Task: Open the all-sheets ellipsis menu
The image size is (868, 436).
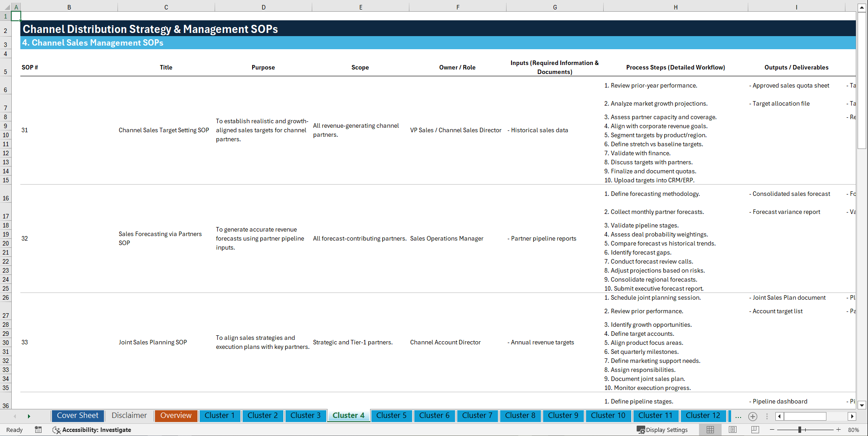Action: (x=738, y=416)
